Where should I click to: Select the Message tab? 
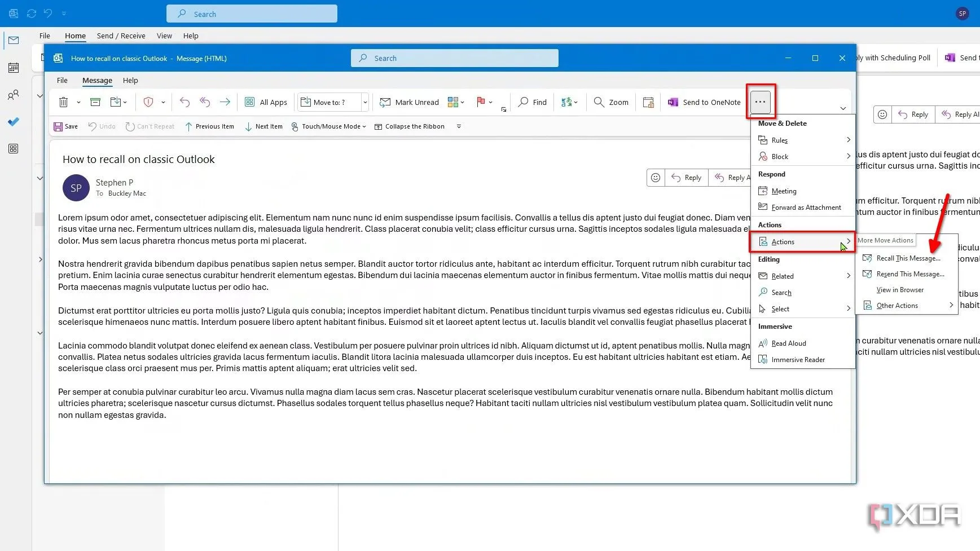coord(97,80)
